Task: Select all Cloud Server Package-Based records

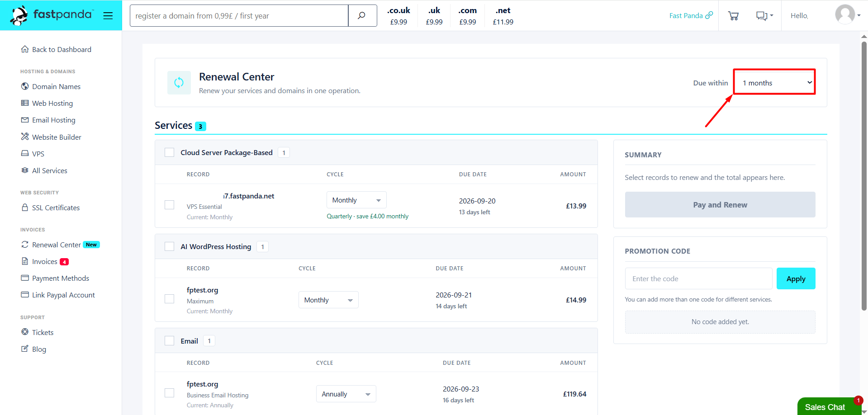Action: [170, 152]
